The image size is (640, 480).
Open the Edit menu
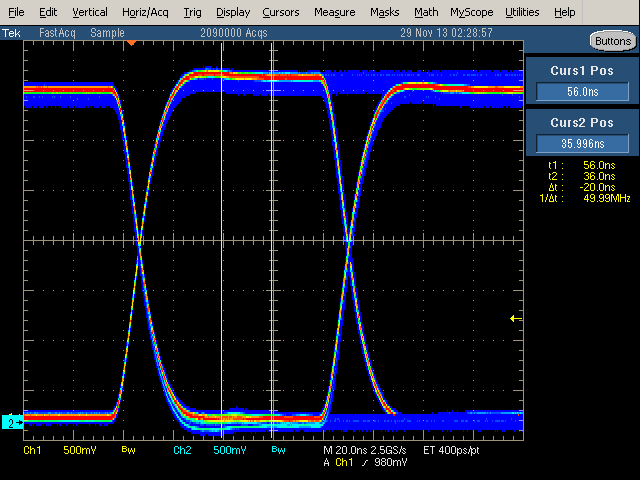point(48,12)
